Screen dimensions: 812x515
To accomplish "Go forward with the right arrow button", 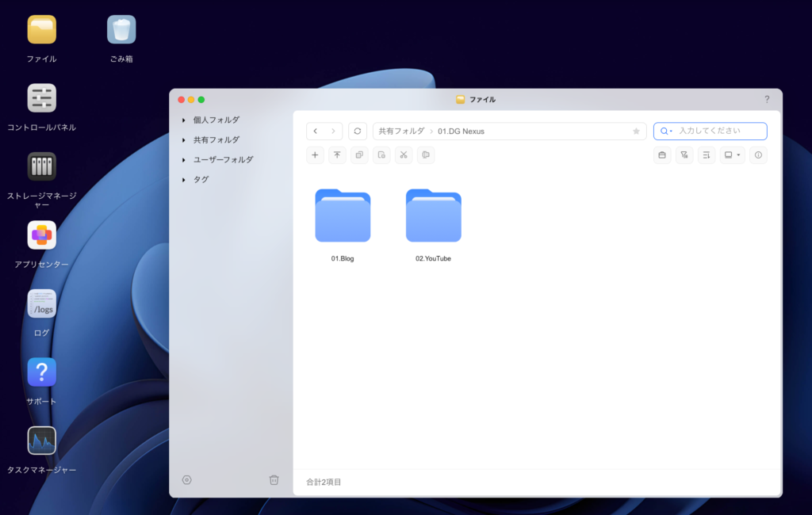I will [x=333, y=132].
